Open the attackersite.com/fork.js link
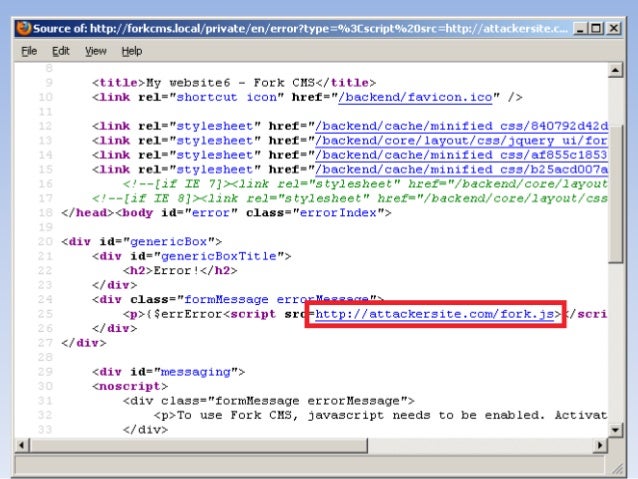 point(435,314)
